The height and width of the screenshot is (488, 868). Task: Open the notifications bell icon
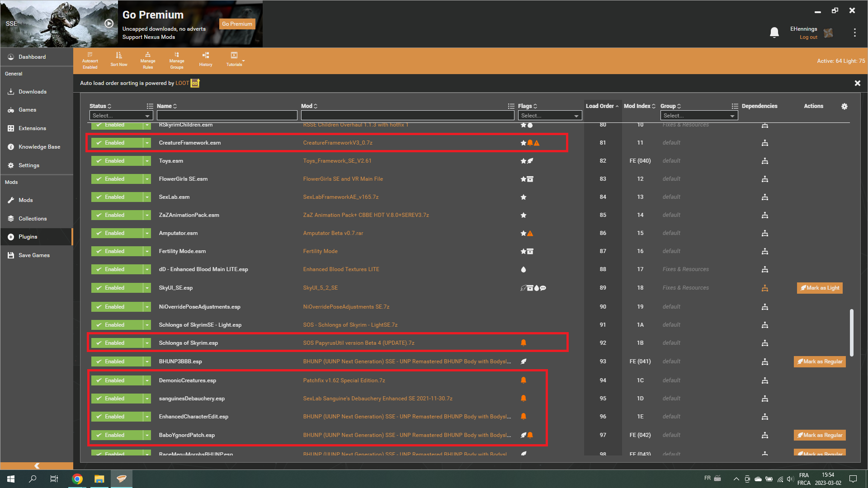point(774,33)
